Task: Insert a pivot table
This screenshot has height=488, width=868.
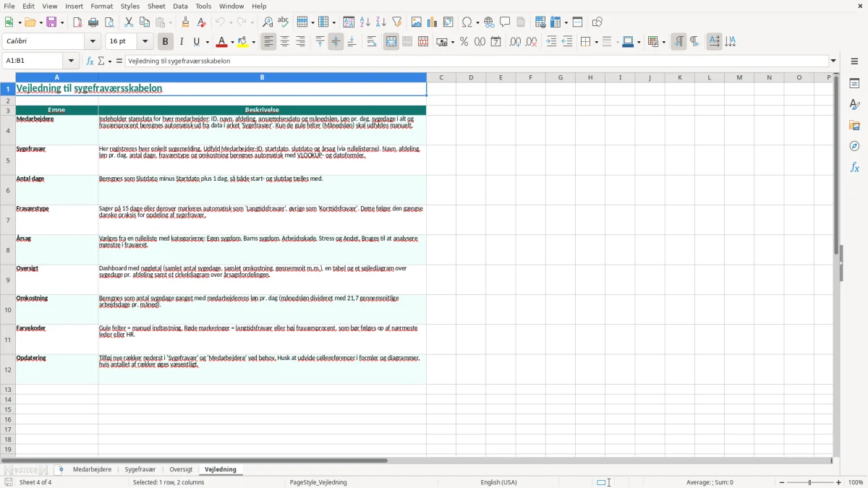Action: 448,22
